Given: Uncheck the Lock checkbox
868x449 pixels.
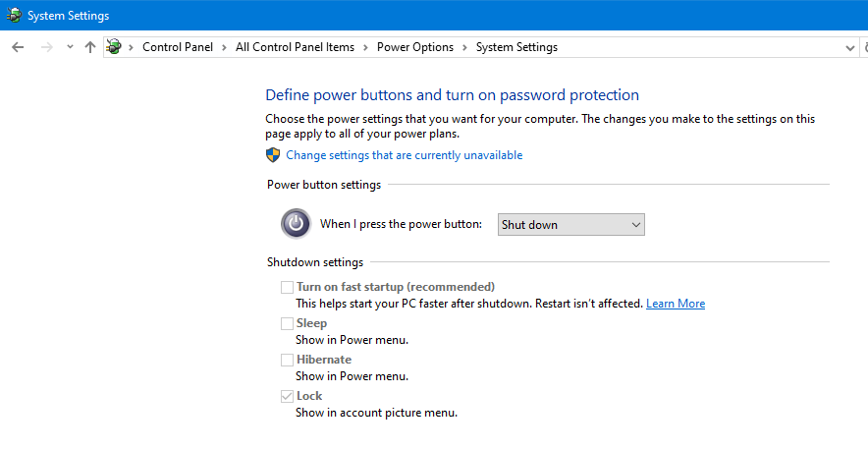Looking at the screenshot, I should click(287, 396).
